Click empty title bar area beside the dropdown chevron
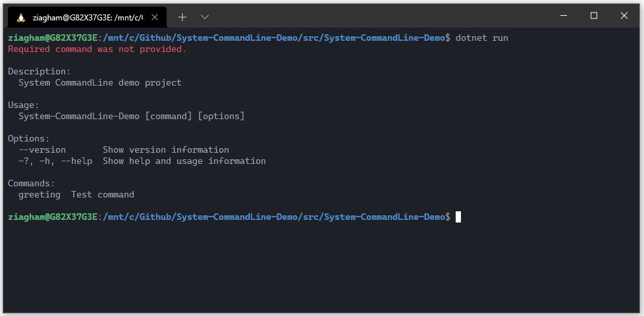Image resolution: width=644 pixels, height=316 pixels. click(x=369, y=16)
